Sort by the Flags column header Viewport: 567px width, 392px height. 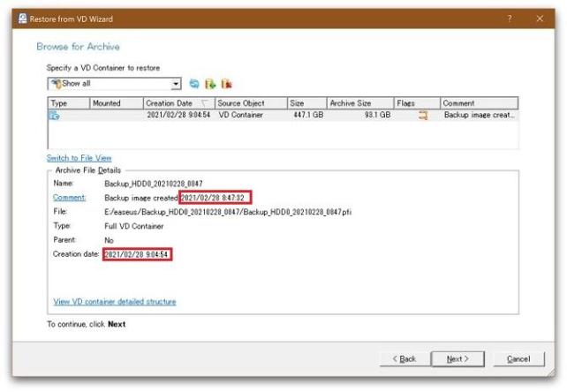click(417, 103)
